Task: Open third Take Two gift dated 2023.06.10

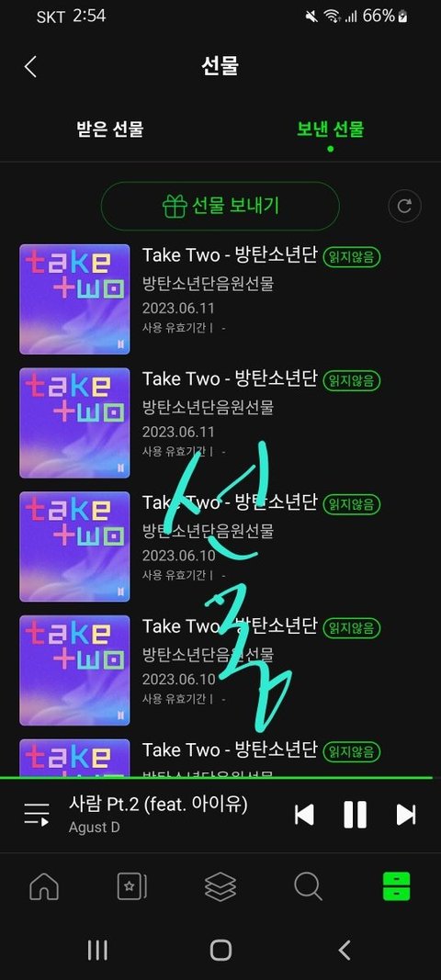Action: 220,546
